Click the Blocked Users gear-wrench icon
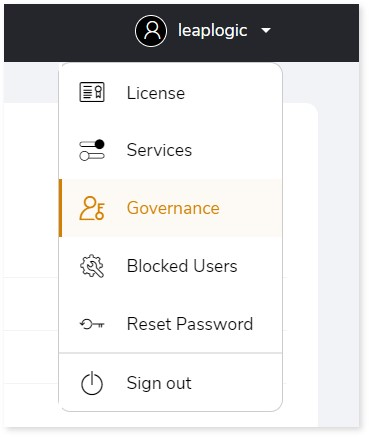369x437 pixels. point(92,266)
